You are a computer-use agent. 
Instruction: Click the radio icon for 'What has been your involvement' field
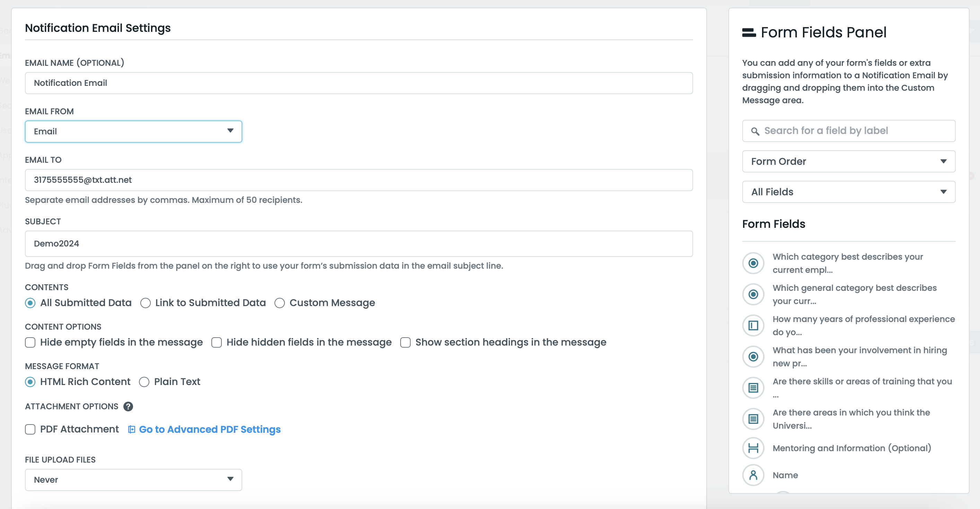[x=753, y=357]
